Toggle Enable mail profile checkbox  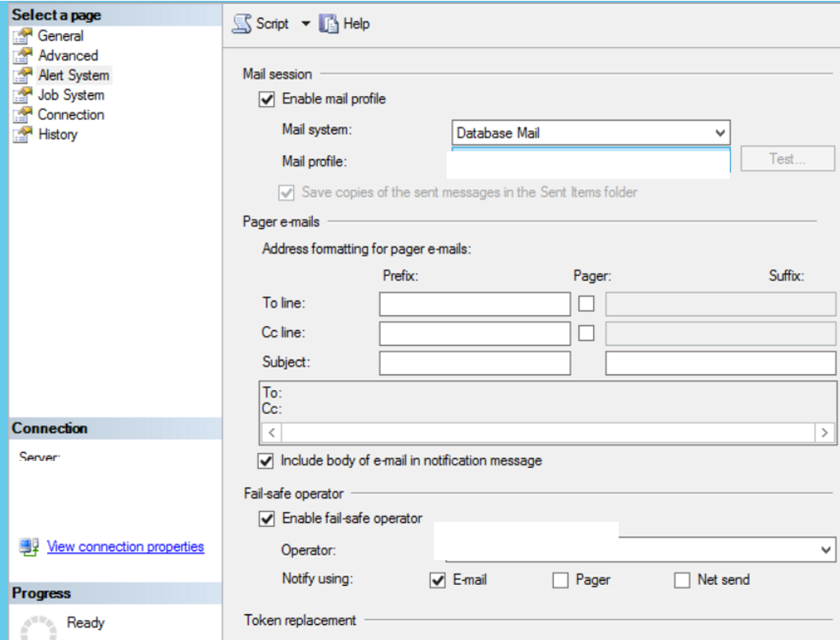click(267, 99)
